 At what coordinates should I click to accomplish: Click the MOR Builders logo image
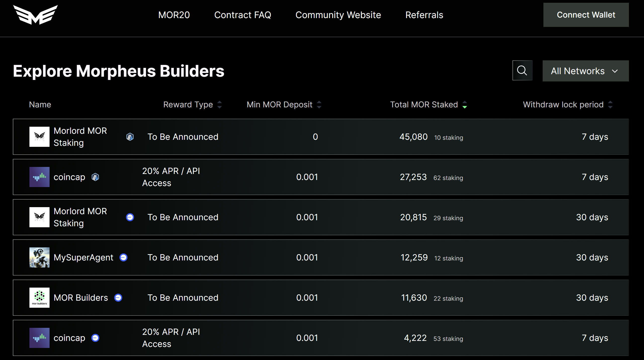tap(39, 298)
